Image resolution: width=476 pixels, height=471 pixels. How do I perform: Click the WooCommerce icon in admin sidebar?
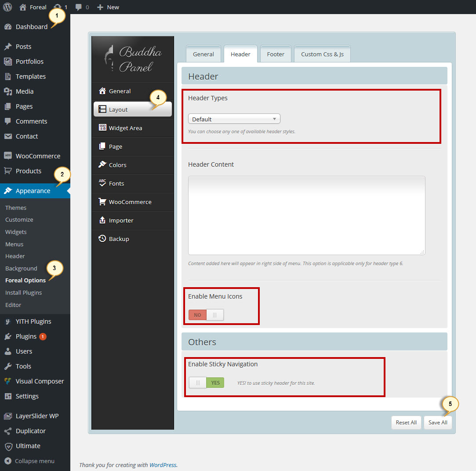(x=8, y=156)
